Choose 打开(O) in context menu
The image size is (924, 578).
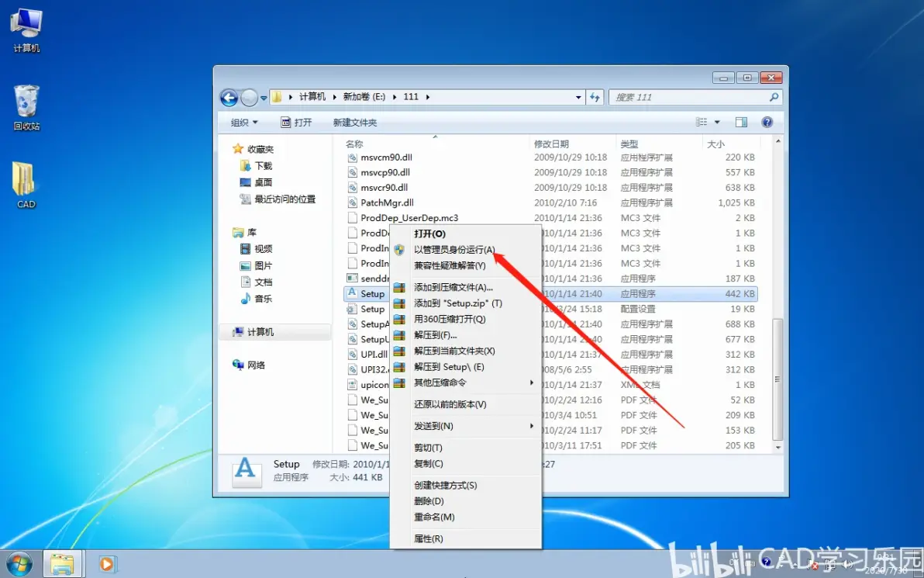point(466,234)
